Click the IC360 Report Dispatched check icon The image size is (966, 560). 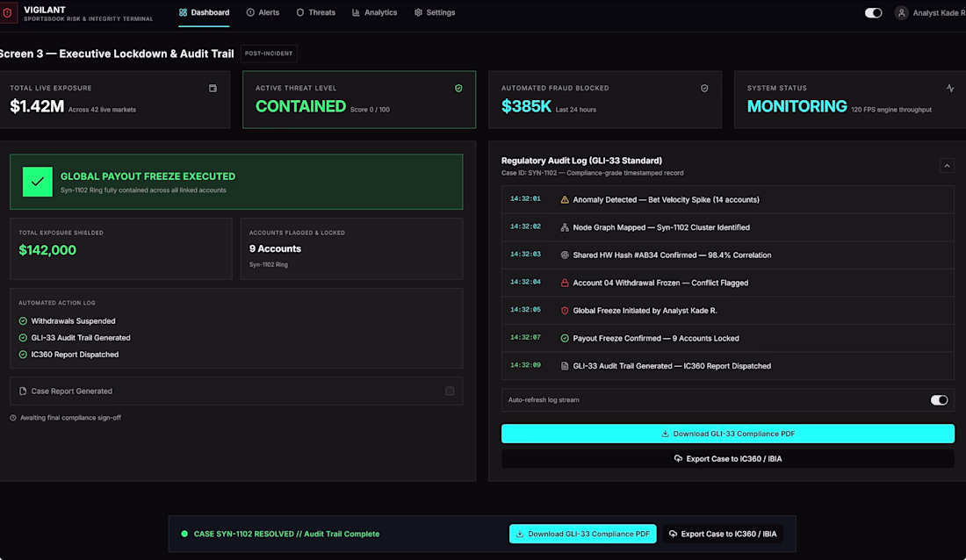(23, 355)
